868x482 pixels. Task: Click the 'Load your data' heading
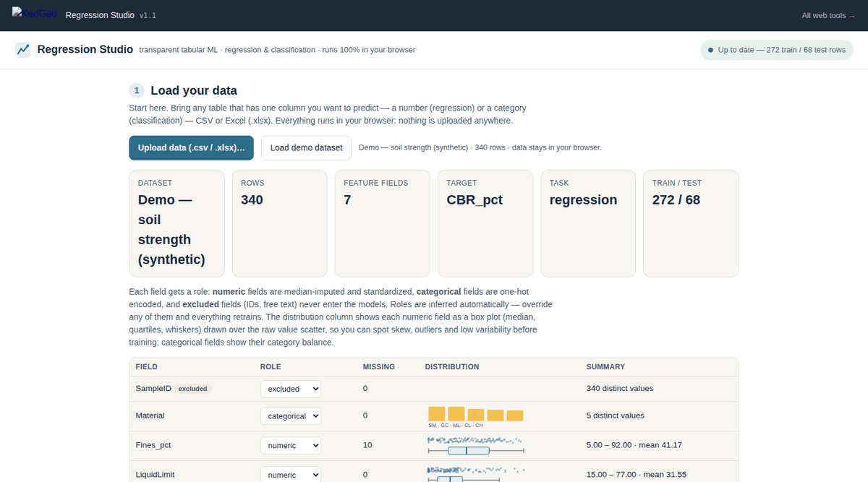click(x=194, y=90)
